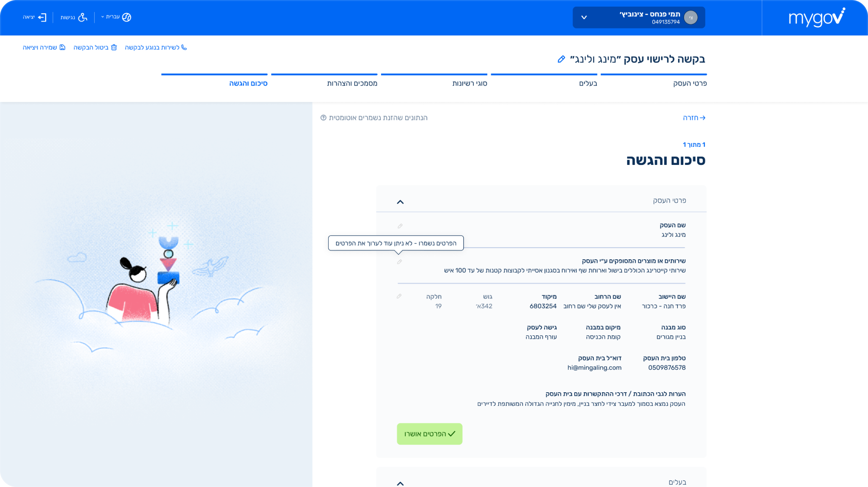
Task: Open the user account dropdown
Action: 584,17
